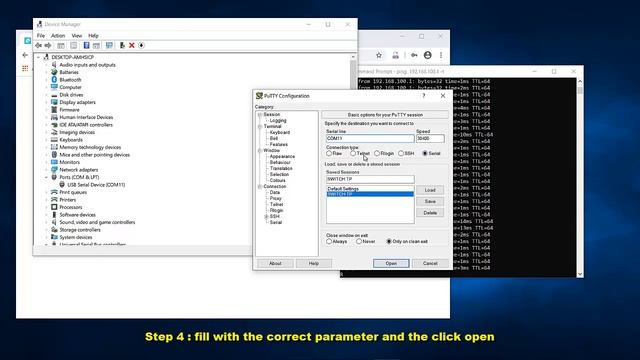Click PuTTY logo icon in dialog title bar

tap(259, 96)
